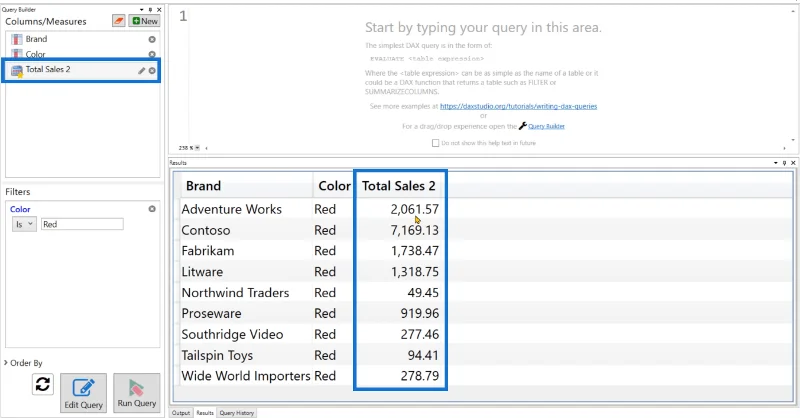The height and width of the screenshot is (418, 800).
Task: Select the 1,738.47 sales value
Action: 415,251
